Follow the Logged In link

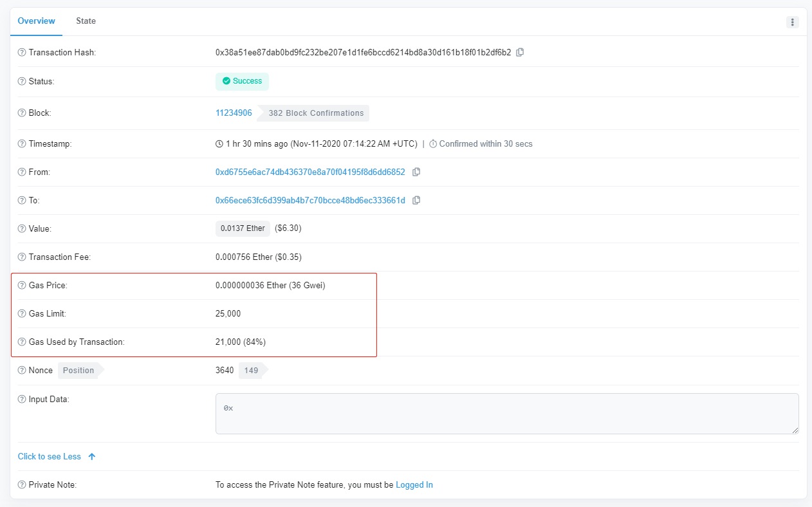click(x=414, y=485)
